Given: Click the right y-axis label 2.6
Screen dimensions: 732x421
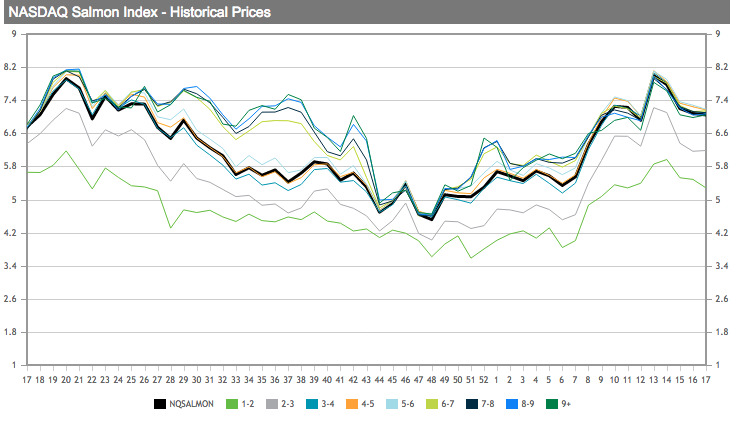Looking at the screenshot, I should (721, 299).
